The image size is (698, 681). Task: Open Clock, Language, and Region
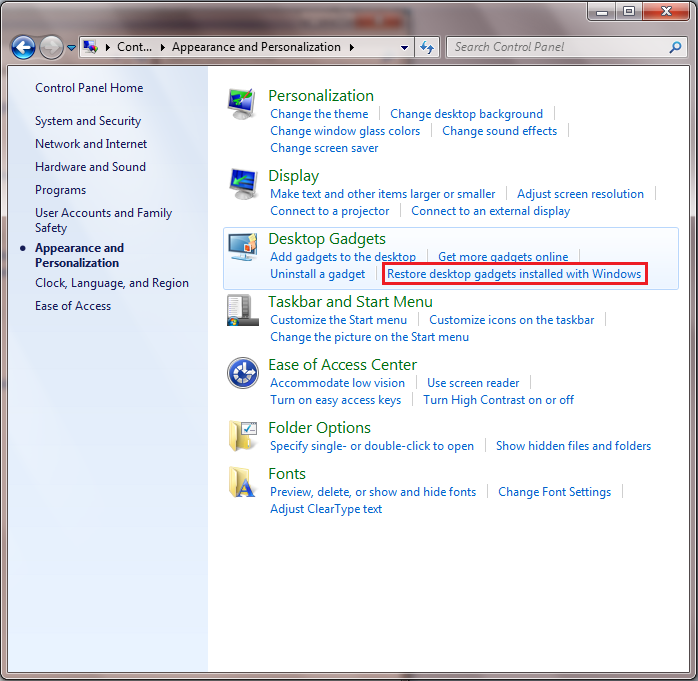[x=112, y=283]
